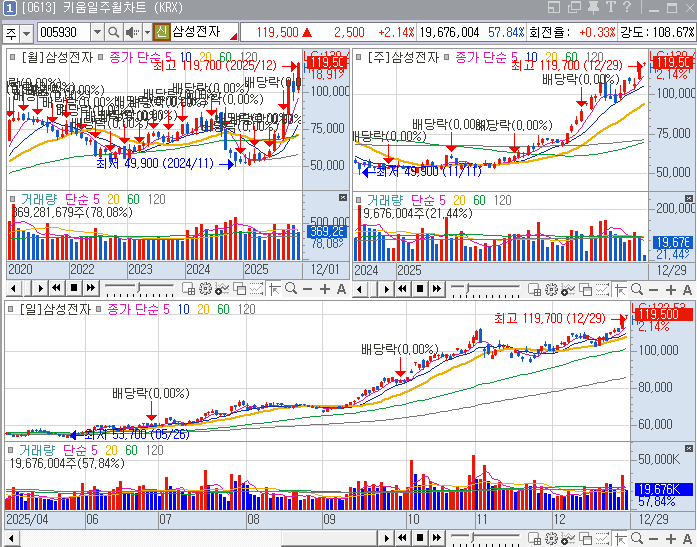Image resolution: width=697 pixels, height=547 pixels.
Task: Stop playback on the weekly chart toolbar
Action: click(420, 289)
